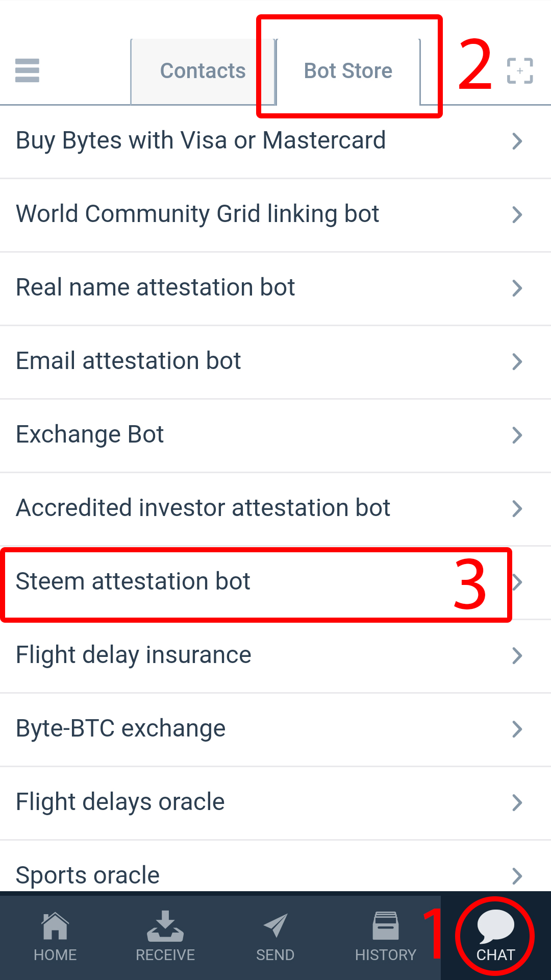Open Flight delays oracle
This screenshot has width=551, height=980.
click(120, 802)
